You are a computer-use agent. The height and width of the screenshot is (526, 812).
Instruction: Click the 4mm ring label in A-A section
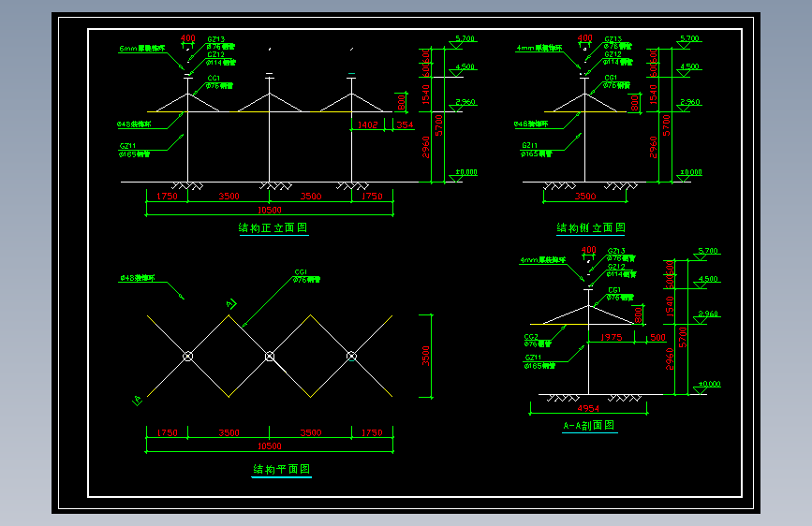tap(542, 260)
